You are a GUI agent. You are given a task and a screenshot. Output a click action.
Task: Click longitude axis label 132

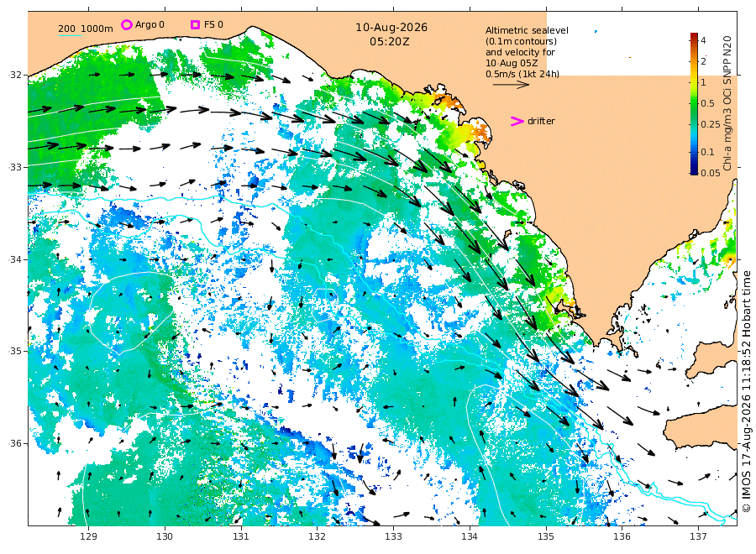[x=317, y=536]
